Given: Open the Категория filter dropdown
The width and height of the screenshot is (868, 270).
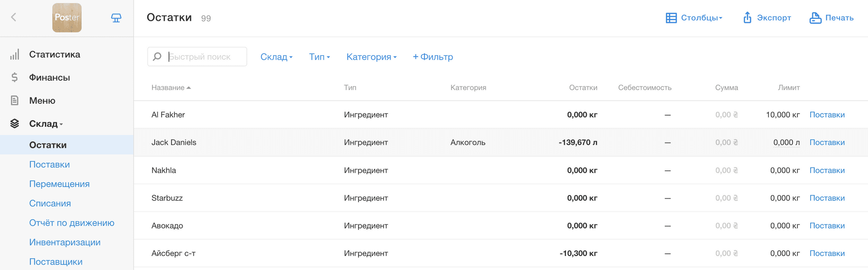Looking at the screenshot, I should point(371,57).
